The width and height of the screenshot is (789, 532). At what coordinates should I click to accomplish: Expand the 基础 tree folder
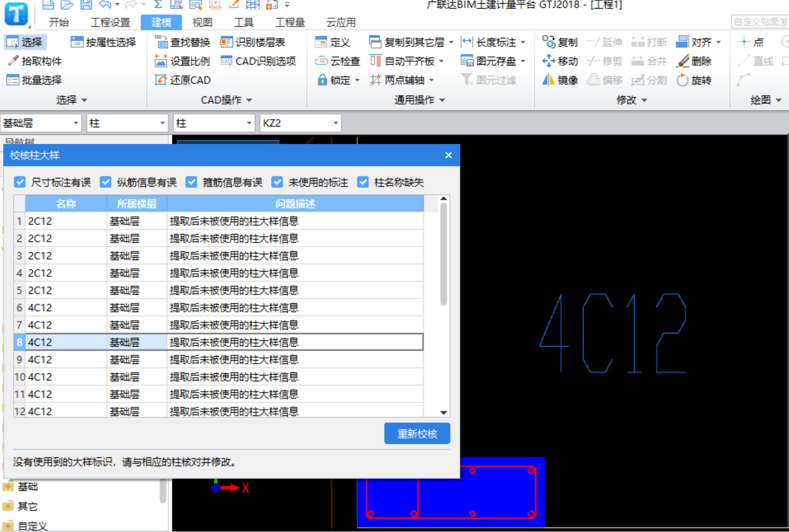click(x=8, y=486)
